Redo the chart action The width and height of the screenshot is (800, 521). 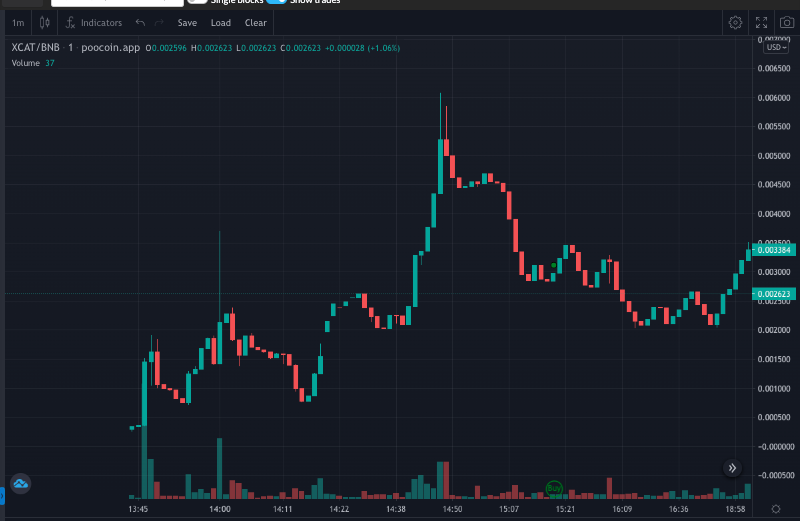pyautogui.click(x=159, y=22)
